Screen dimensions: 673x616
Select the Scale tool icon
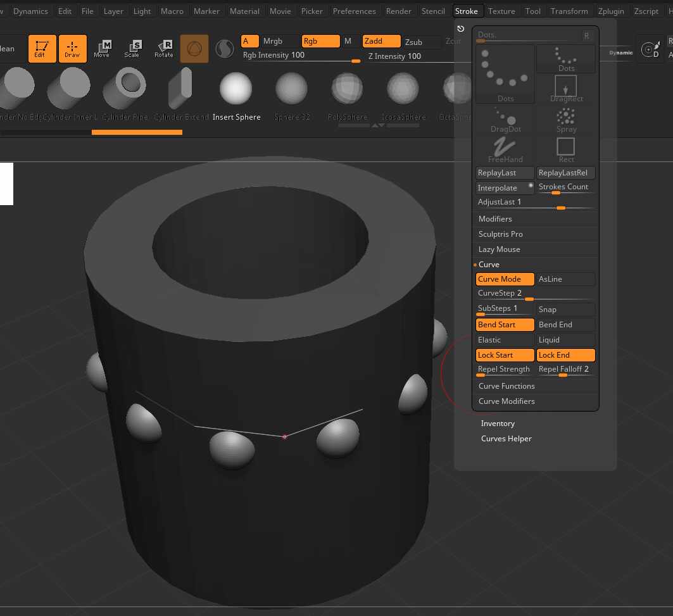132,49
